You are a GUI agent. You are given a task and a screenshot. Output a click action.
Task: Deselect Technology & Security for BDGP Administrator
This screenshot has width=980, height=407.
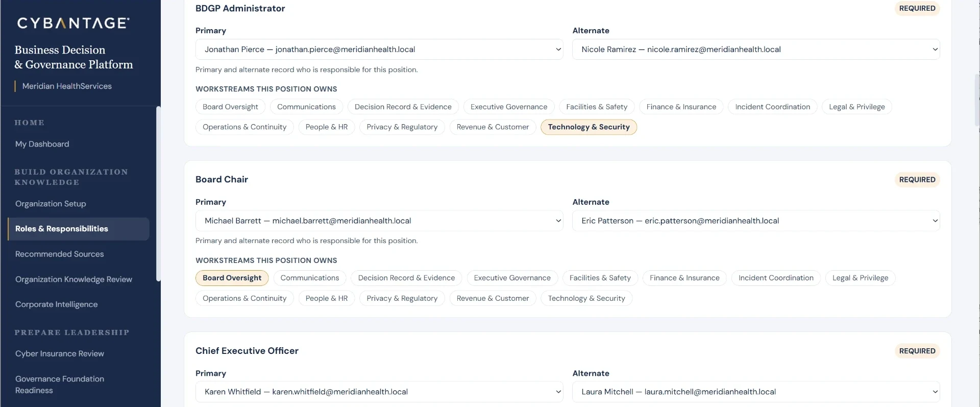click(589, 127)
